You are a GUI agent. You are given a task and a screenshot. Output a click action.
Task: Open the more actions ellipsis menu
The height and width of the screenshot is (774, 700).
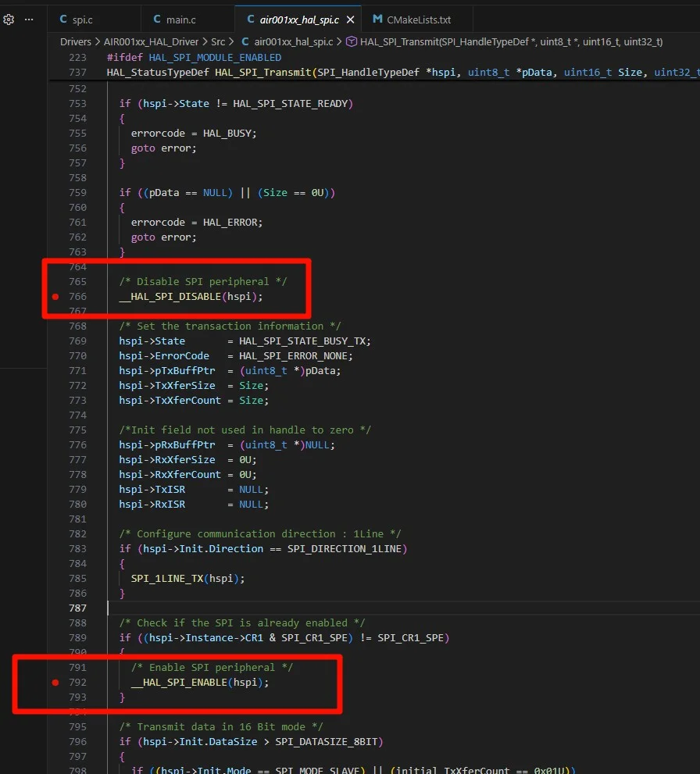(x=29, y=20)
